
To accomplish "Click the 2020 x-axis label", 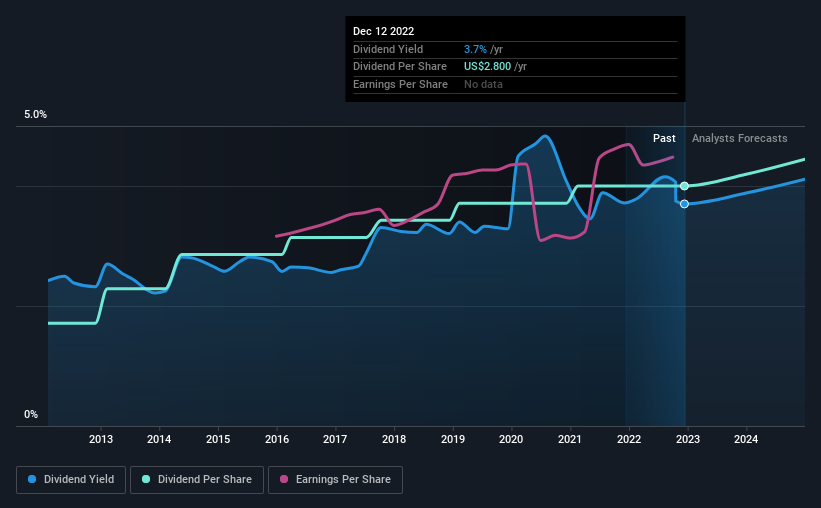I will coord(511,439).
